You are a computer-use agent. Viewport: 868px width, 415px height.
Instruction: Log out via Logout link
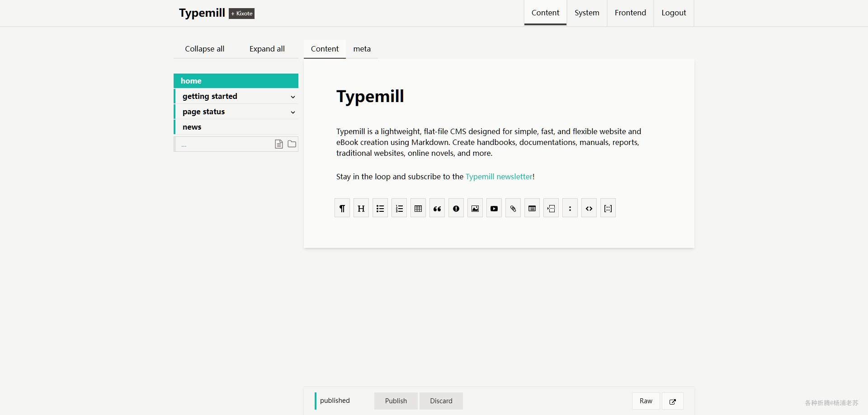point(674,13)
